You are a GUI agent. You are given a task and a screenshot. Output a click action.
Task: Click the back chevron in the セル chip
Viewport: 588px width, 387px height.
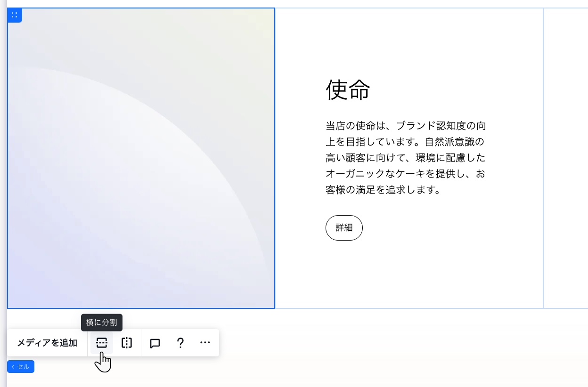pyautogui.click(x=13, y=367)
